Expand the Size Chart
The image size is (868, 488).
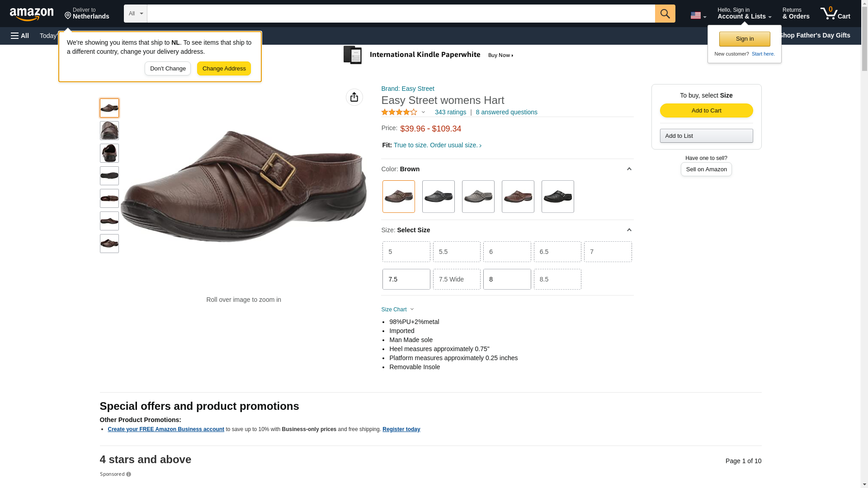(x=397, y=310)
